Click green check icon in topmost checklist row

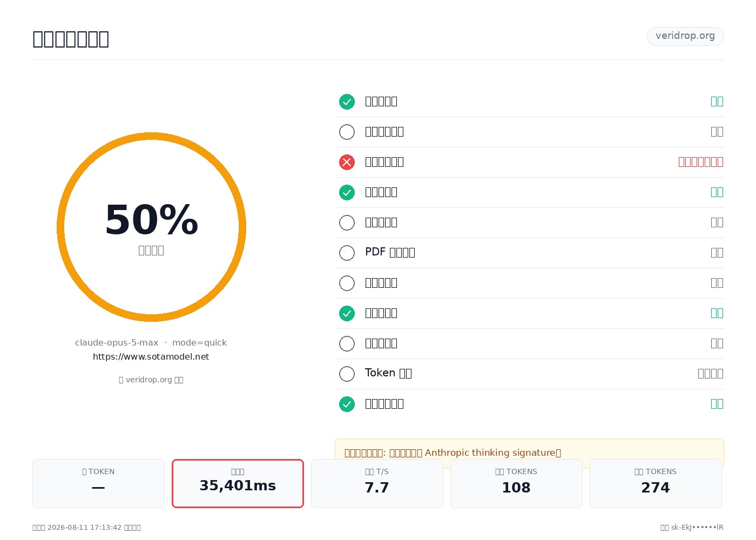click(347, 102)
